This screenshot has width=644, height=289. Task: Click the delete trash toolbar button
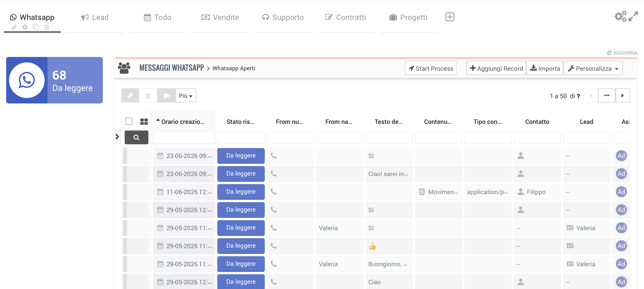(148, 95)
